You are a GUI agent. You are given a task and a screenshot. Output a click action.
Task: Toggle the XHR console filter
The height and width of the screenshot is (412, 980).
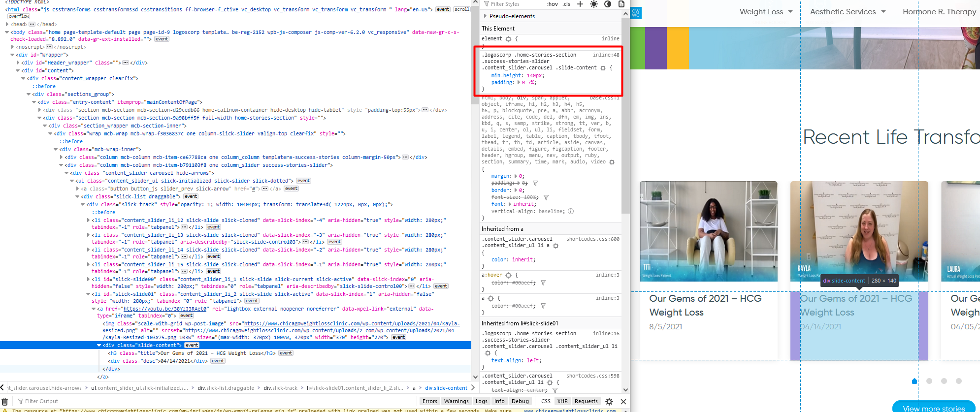563,401
